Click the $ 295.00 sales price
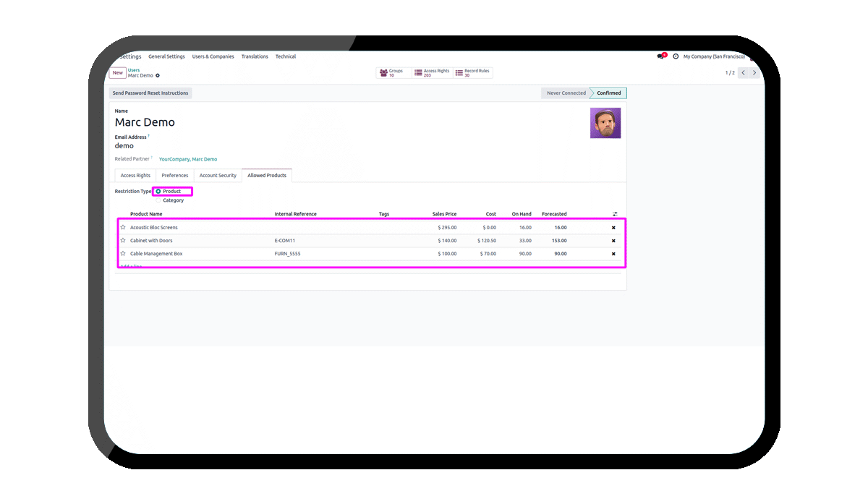 (x=447, y=227)
